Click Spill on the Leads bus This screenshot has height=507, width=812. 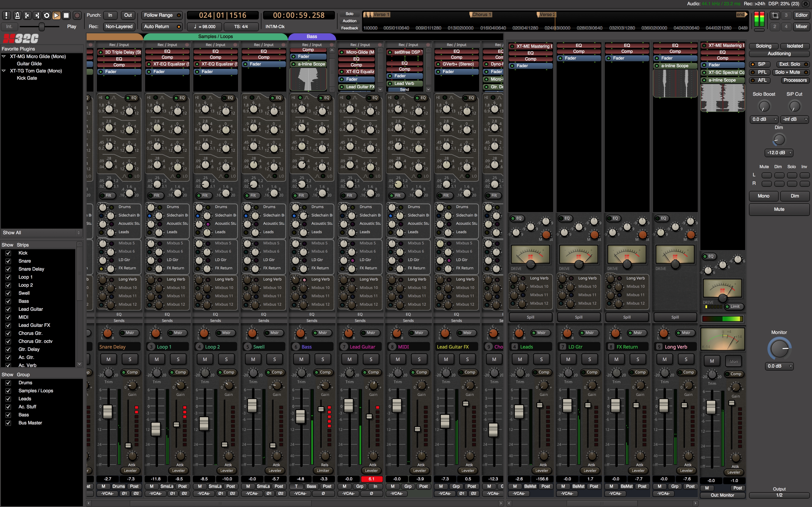tap(531, 317)
